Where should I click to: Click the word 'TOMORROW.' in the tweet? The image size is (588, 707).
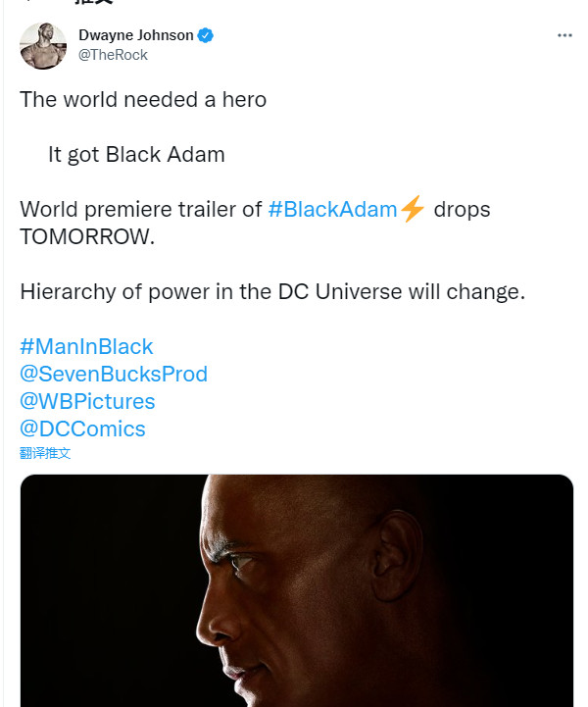click(87, 237)
